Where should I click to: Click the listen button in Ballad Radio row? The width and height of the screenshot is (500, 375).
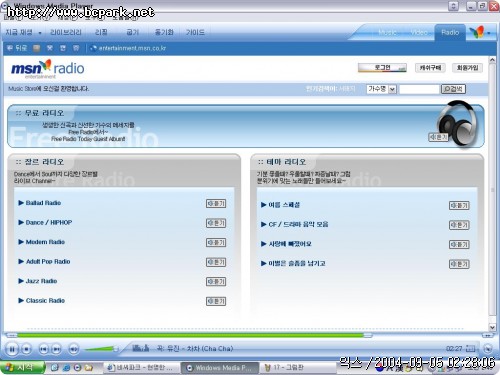point(216,203)
